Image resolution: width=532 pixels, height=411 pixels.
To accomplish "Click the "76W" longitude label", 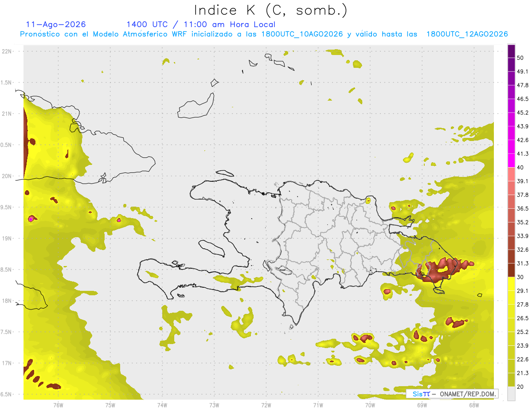I will pyautogui.click(x=58, y=405).
